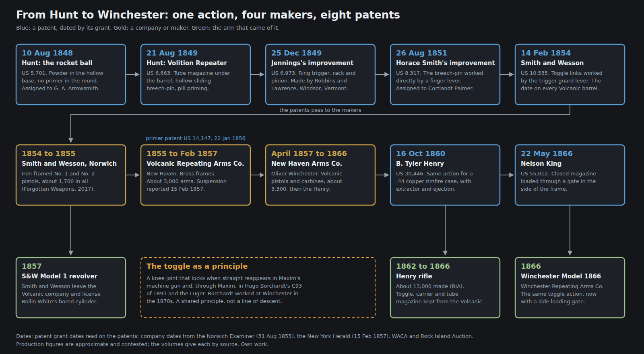Screen dimensions: 644x354
Task: Click the label 'the patents pass to the makers'
Action: click(x=320, y=110)
